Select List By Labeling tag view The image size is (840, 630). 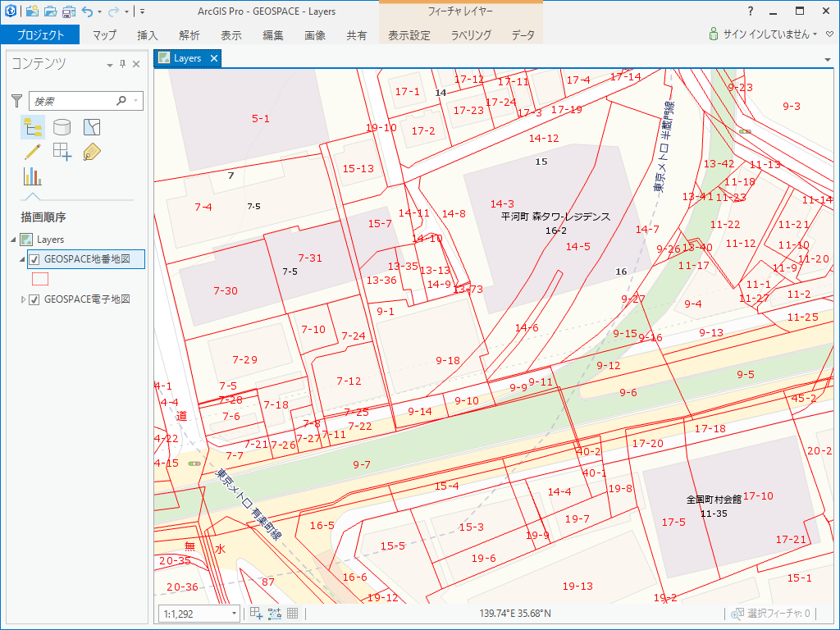pos(92,152)
